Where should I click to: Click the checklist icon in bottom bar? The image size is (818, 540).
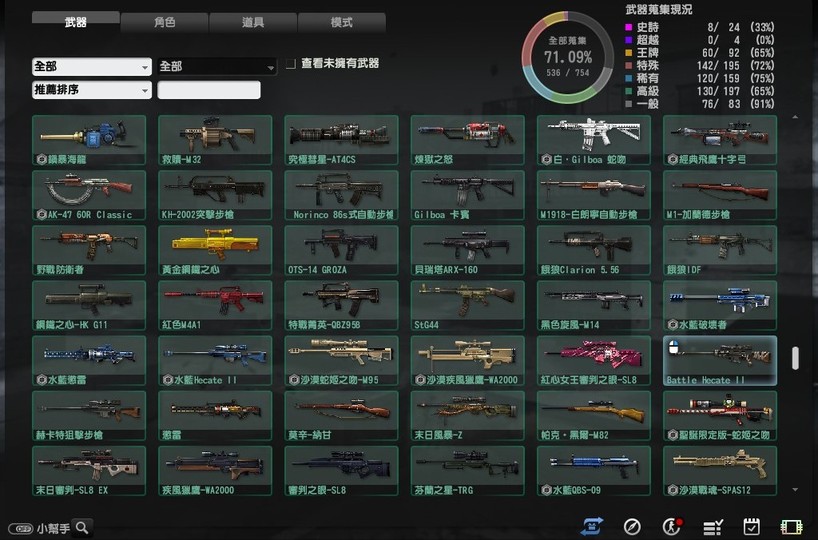713,526
